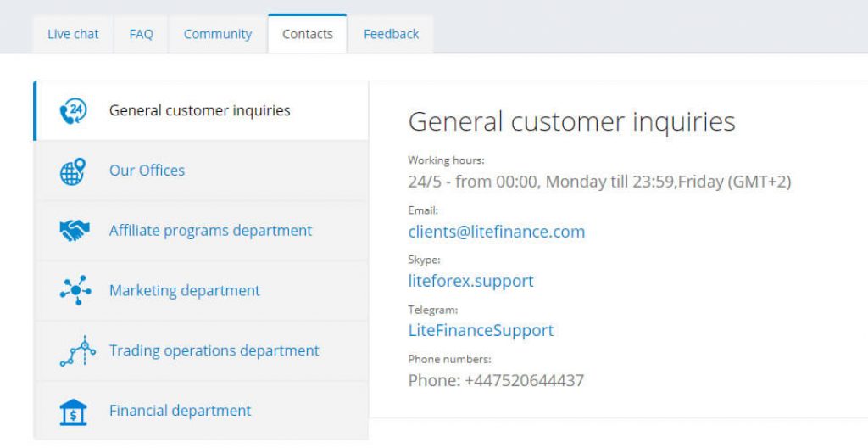The height and width of the screenshot is (448, 868).
Task: Click the bank icon for Financial department
Action: [x=74, y=412]
